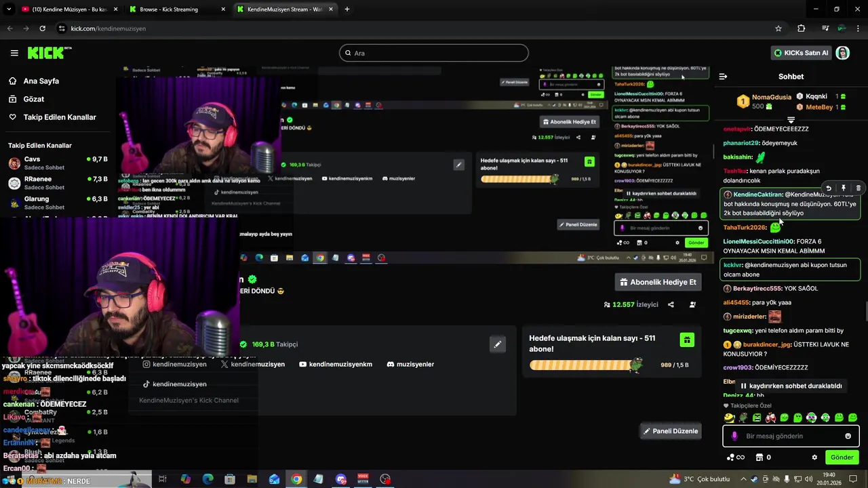
Task: Click the pencil edit icon on channel panel
Action: (497, 344)
